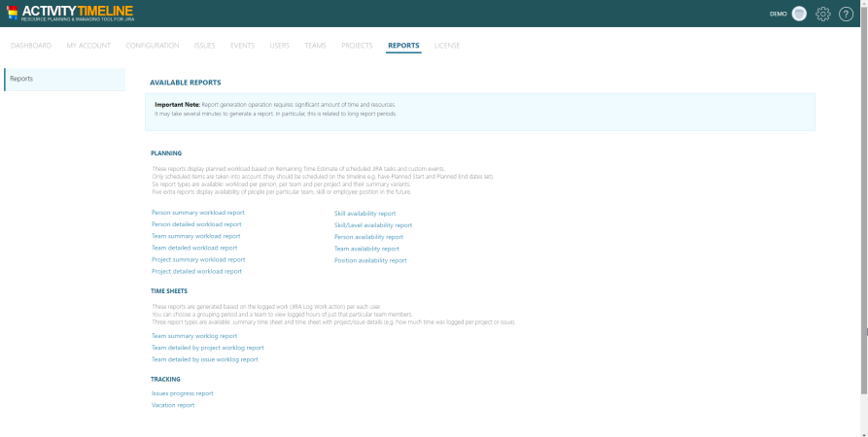Switch to the Dashboard tab

(x=31, y=46)
